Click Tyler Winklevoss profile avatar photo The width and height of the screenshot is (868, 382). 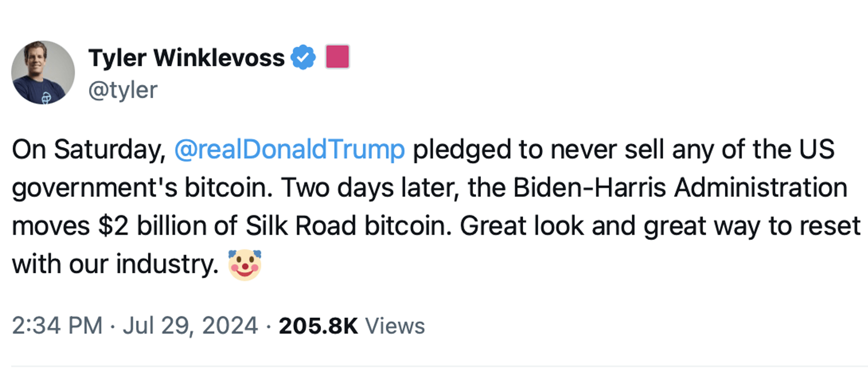tap(43, 72)
